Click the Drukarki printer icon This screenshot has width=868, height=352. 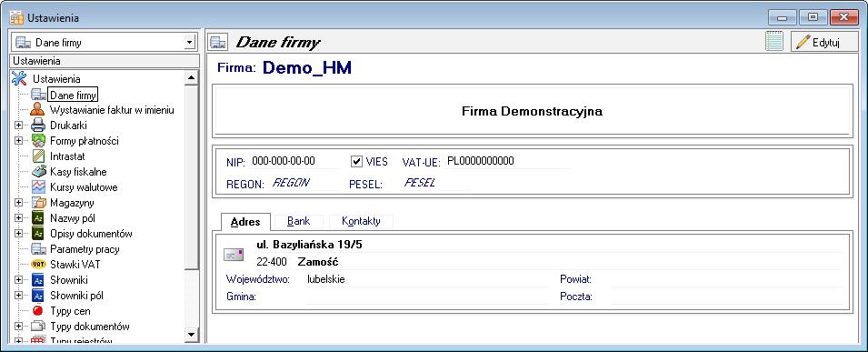(38, 126)
